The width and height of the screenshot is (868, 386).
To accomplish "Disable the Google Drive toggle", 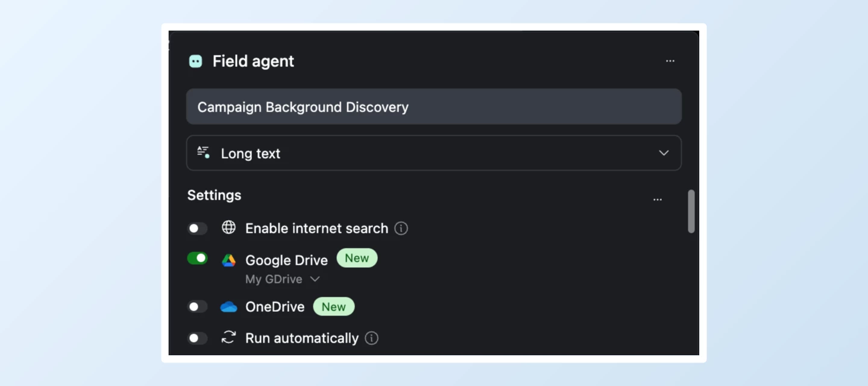I will coord(197,258).
